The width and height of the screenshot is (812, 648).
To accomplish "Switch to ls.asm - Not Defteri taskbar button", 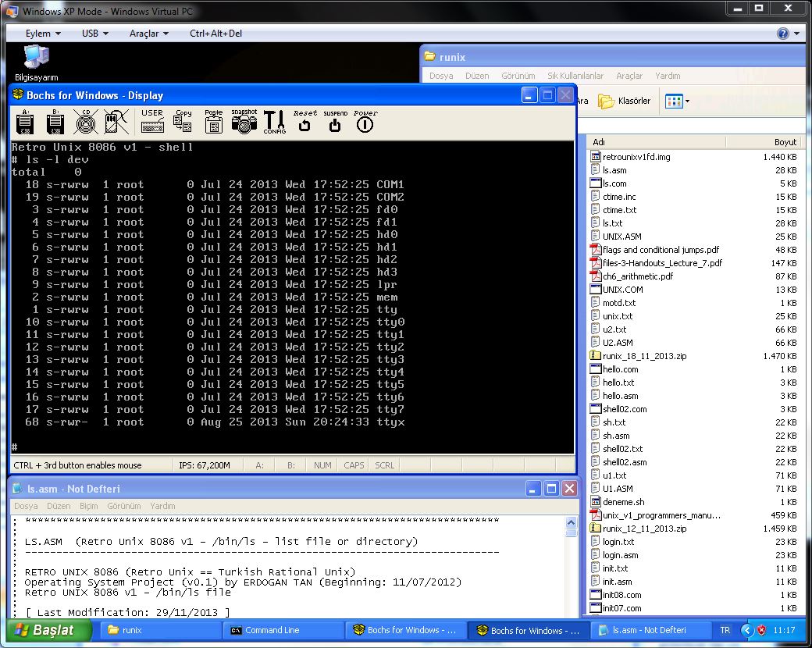I will (x=650, y=630).
